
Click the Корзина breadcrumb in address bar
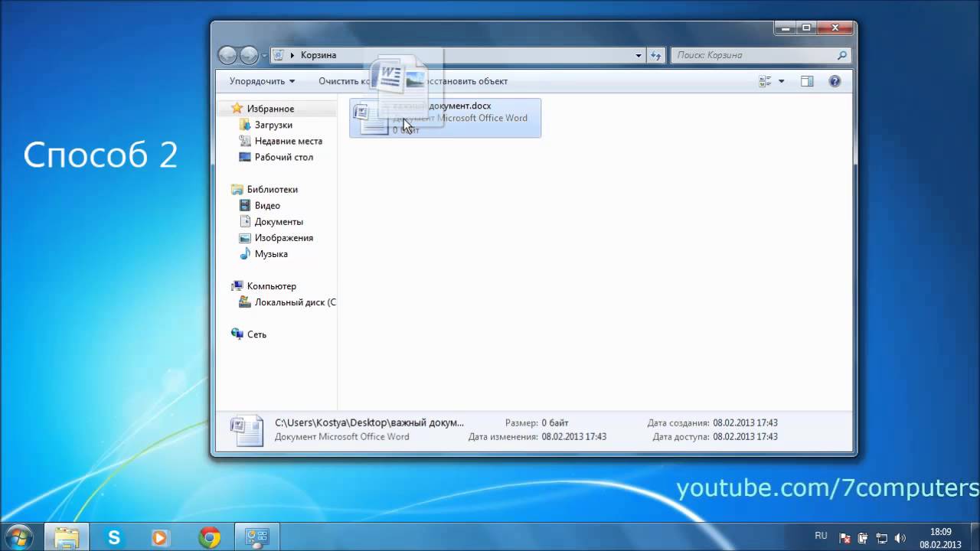click(318, 55)
